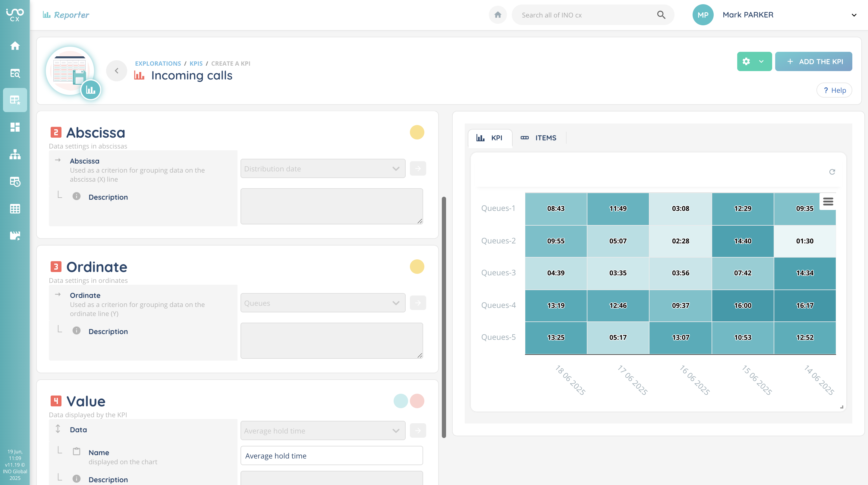Open the Help link
868x485 pixels.
(834, 90)
